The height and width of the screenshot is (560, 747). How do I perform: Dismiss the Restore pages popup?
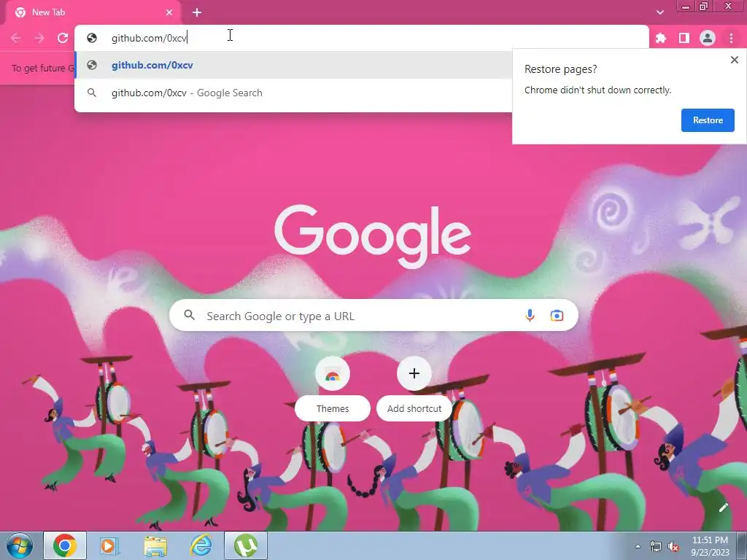pos(734,60)
